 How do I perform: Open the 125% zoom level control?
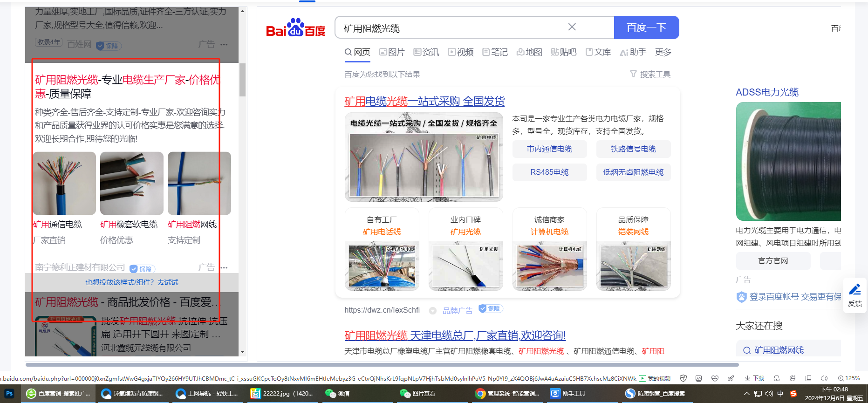[849, 378]
